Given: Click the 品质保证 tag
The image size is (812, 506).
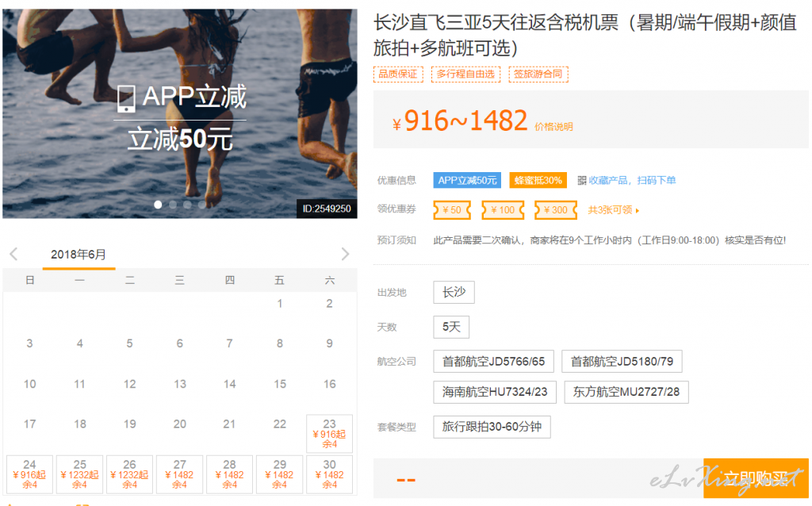Looking at the screenshot, I should [398, 74].
